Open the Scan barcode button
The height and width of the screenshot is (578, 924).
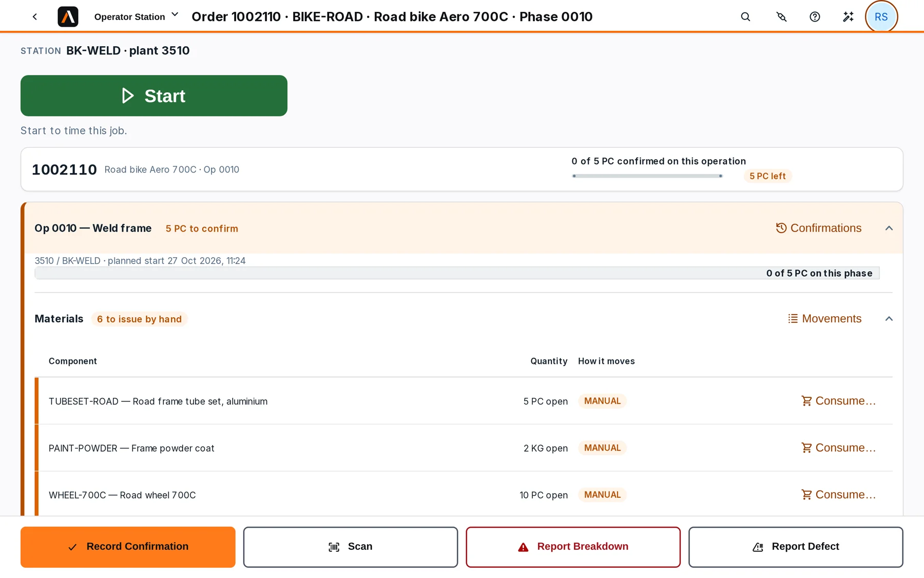[x=351, y=547]
